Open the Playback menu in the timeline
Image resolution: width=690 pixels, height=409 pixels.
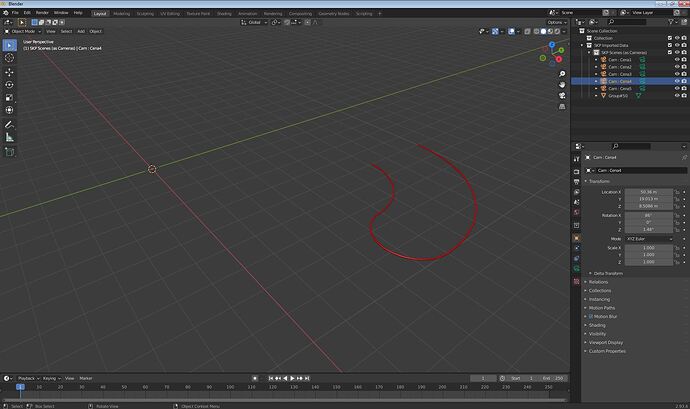tap(29, 379)
